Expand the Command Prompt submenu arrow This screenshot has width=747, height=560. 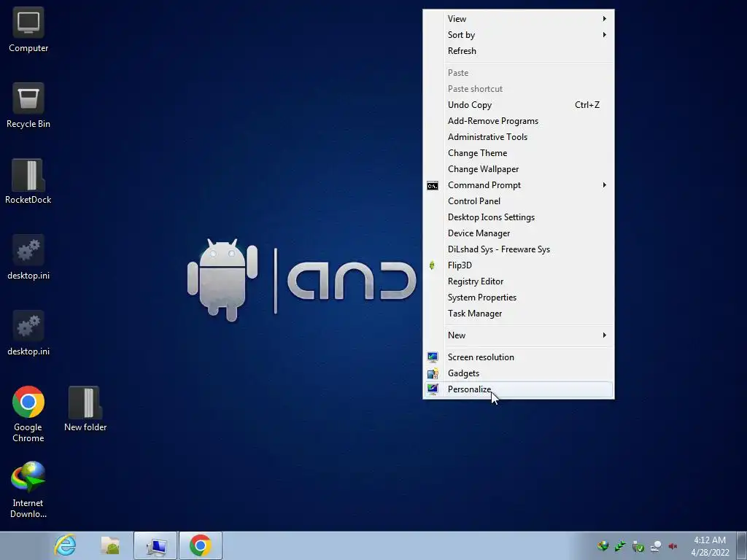tap(604, 184)
